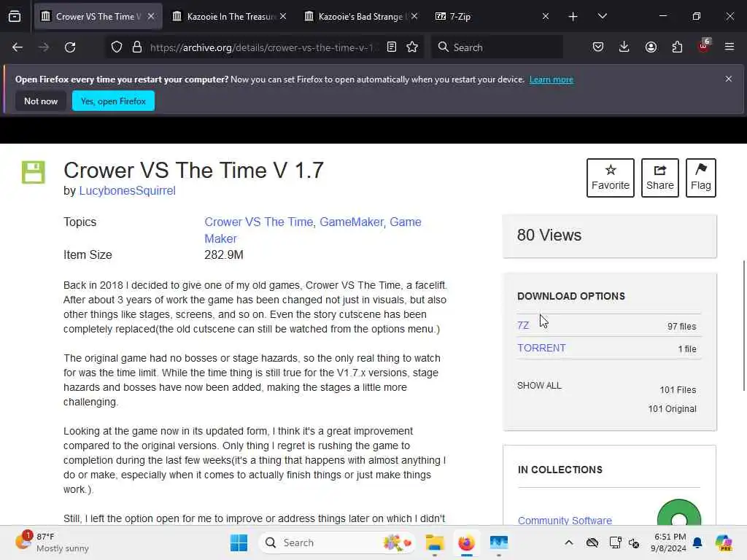The width and height of the screenshot is (747, 560).
Task: Save page to Pocket icon
Action: [x=598, y=47]
